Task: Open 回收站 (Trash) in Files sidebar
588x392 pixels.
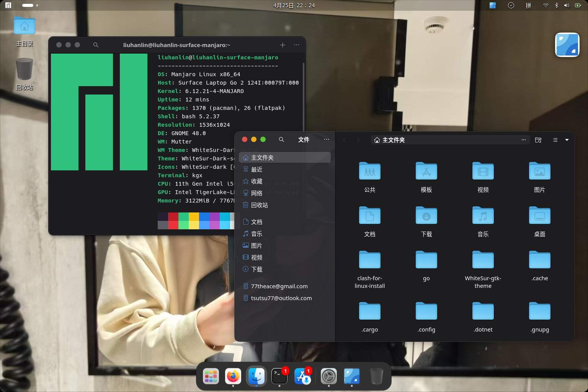Action: tap(259, 205)
